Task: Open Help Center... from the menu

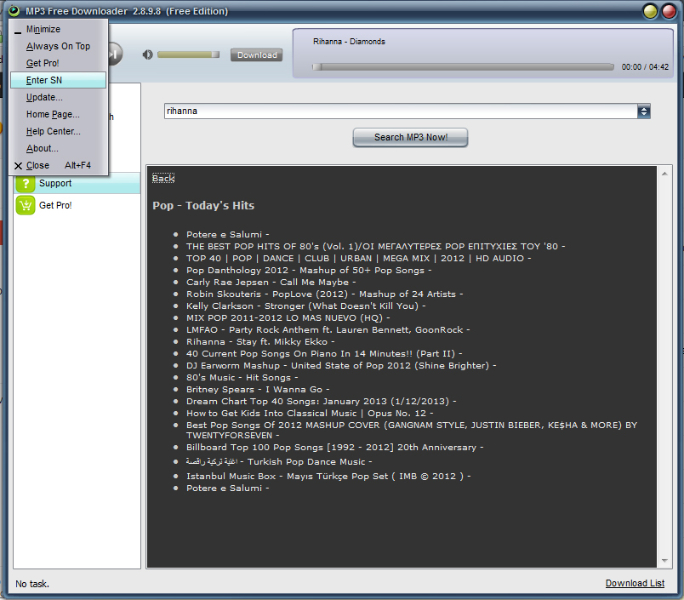Action: (53, 131)
